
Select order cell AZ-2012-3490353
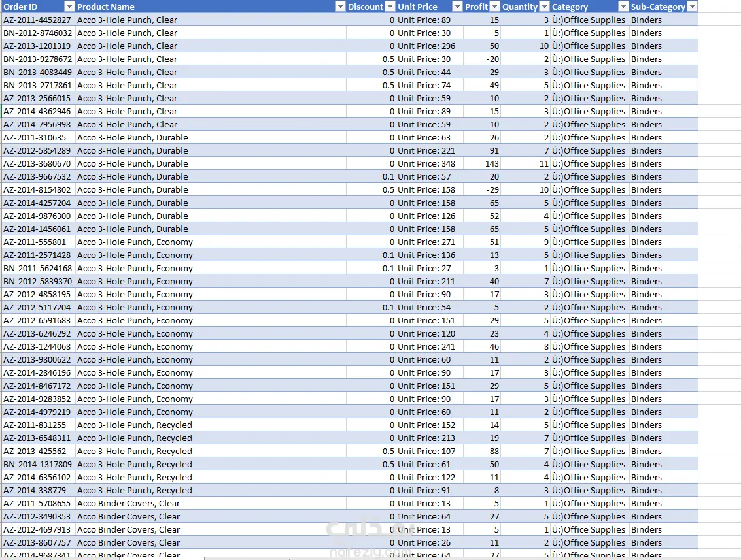(x=38, y=516)
